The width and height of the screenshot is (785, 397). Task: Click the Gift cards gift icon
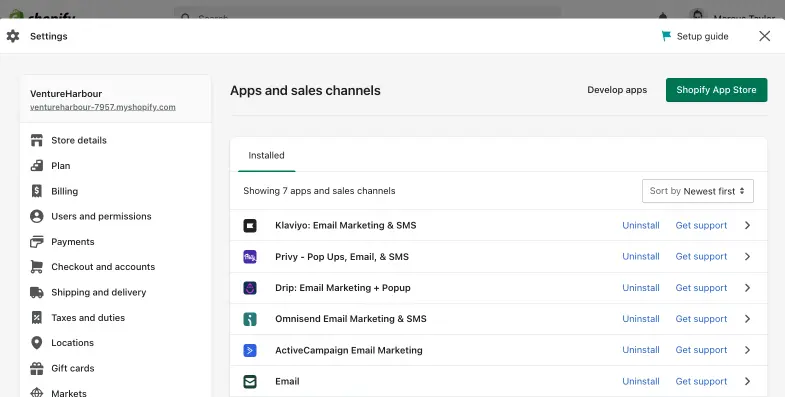point(37,368)
